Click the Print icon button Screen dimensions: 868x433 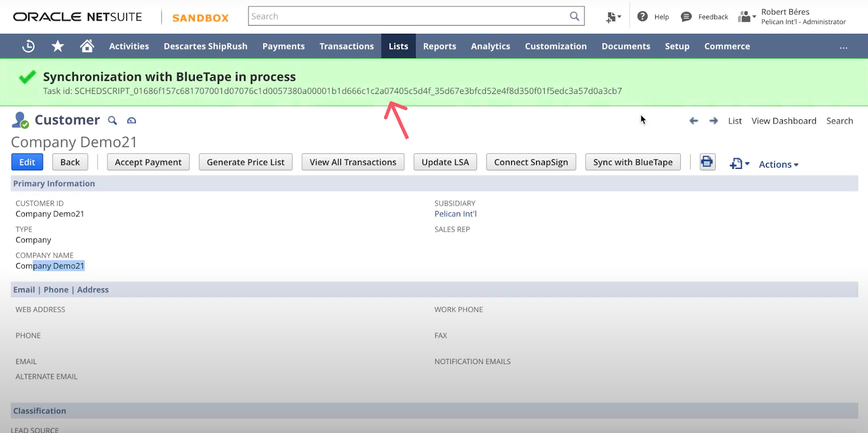[707, 162]
